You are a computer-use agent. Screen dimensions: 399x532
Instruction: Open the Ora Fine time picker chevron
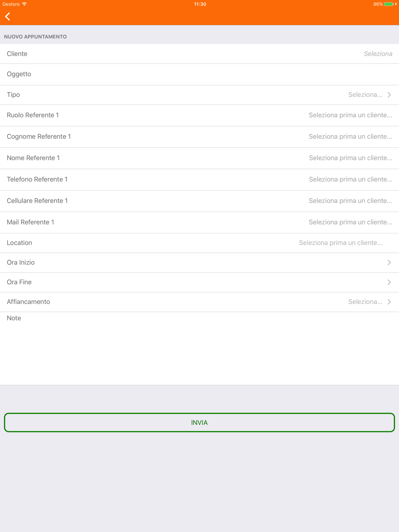[389, 282]
